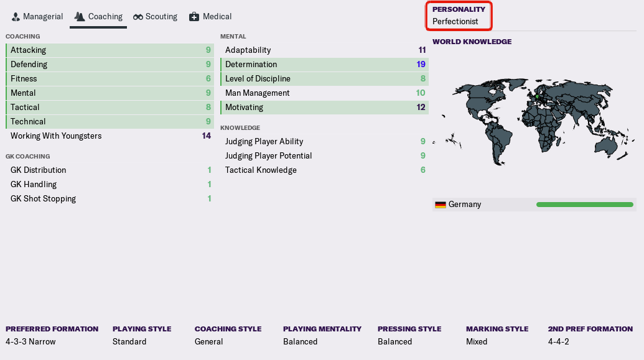The image size is (644, 360).
Task: Open the Scouting tab
Action: 156,17
